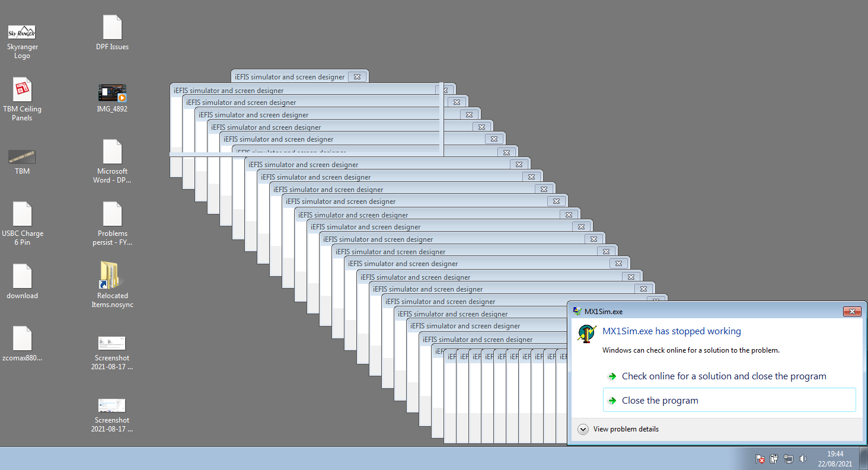Select the TBM Ceiling Panels PDF icon
This screenshot has width=868, height=470.
click(22, 99)
